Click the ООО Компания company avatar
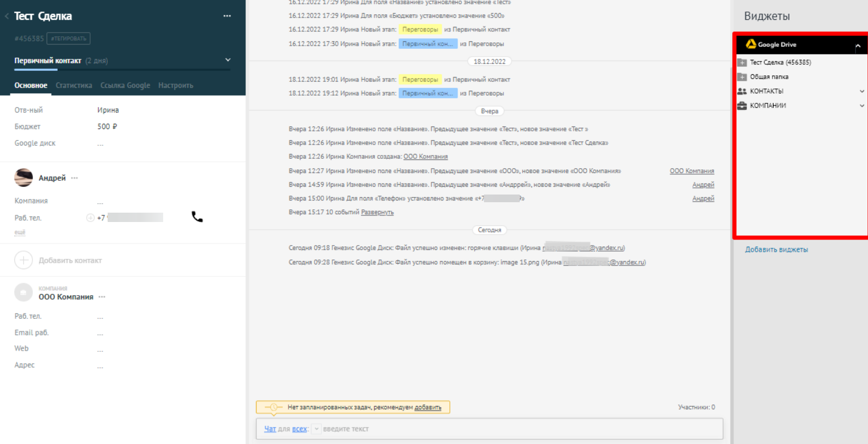The image size is (868, 444). (23, 292)
